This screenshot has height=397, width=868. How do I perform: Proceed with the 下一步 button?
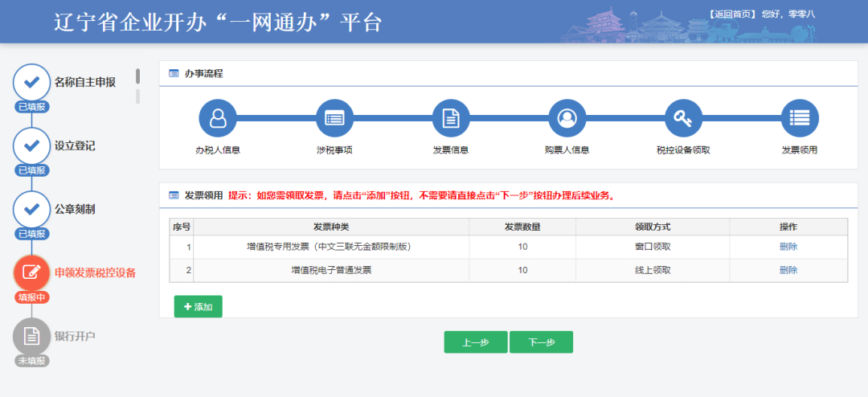point(542,342)
